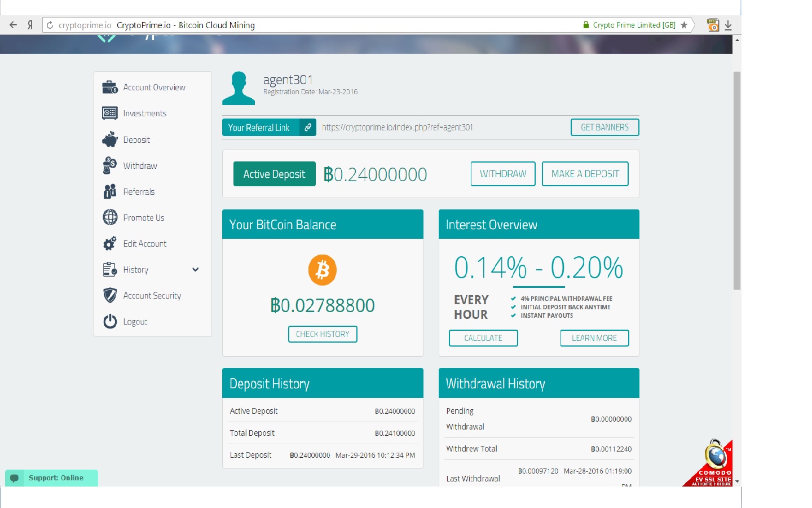Click the Promote Us globe icon
This screenshot has height=508, width=812.
110,217
